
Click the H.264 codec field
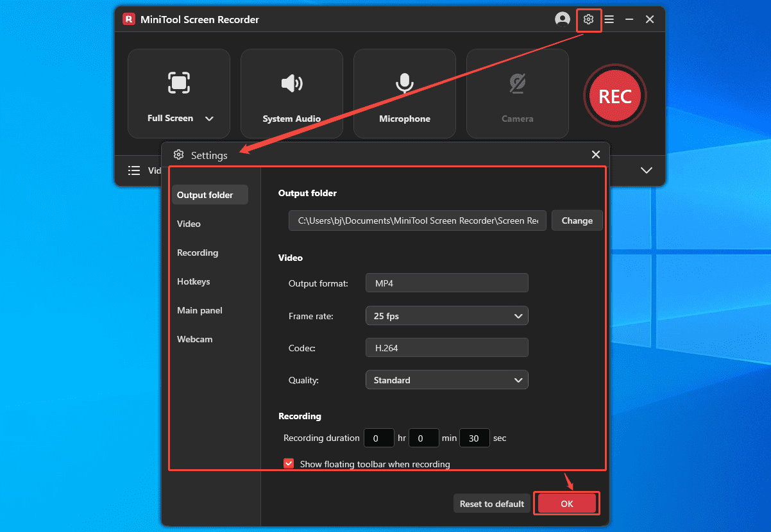click(447, 348)
